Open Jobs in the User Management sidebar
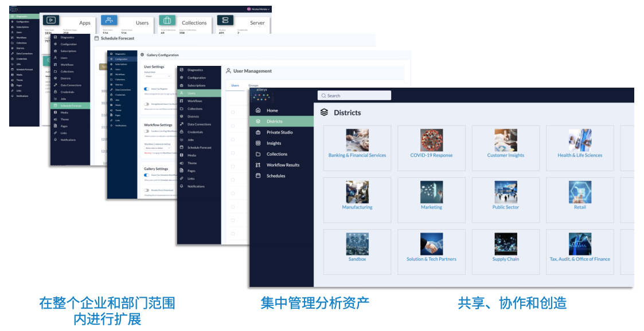Viewport: 644px width, 331px height. pos(199,140)
